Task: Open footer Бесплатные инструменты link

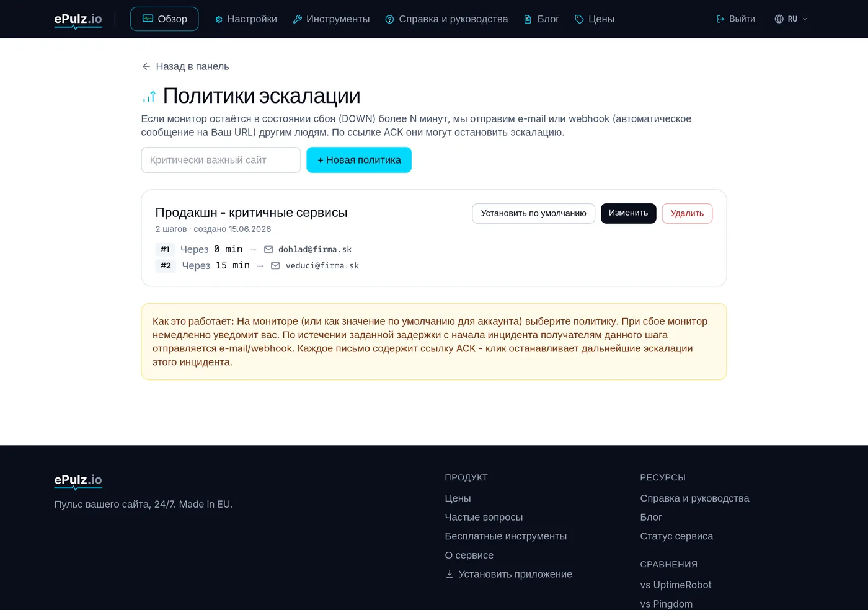Action: click(x=506, y=536)
